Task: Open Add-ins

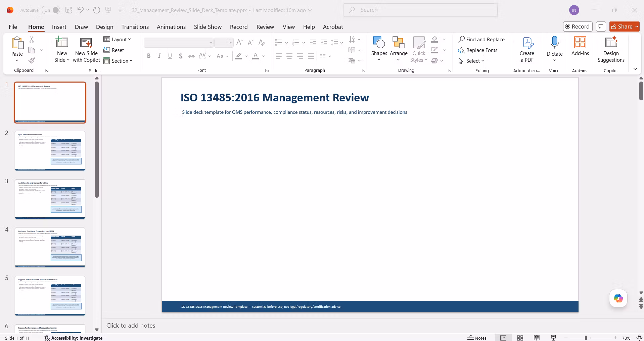Action: point(580,46)
